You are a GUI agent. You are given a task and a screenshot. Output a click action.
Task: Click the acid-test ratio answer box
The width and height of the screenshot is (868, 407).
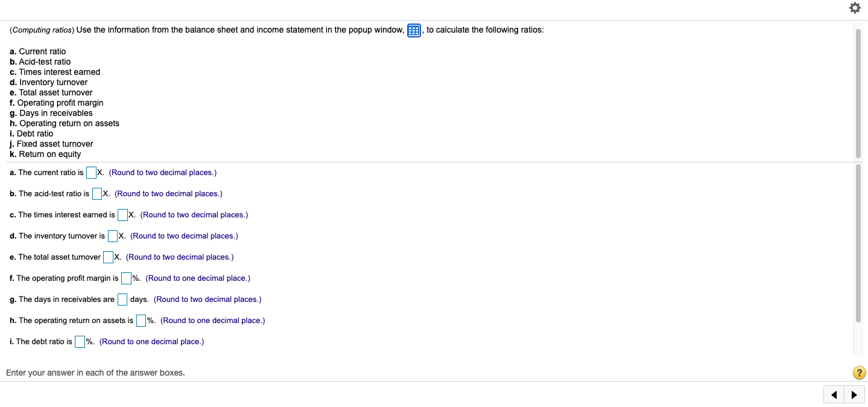(x=97, y=193)
